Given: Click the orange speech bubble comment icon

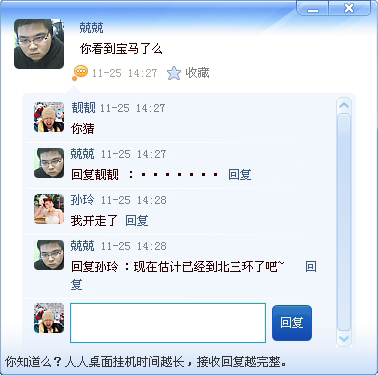Looking at the screenshot, I should pyautogui.click(x=80, y=73).
